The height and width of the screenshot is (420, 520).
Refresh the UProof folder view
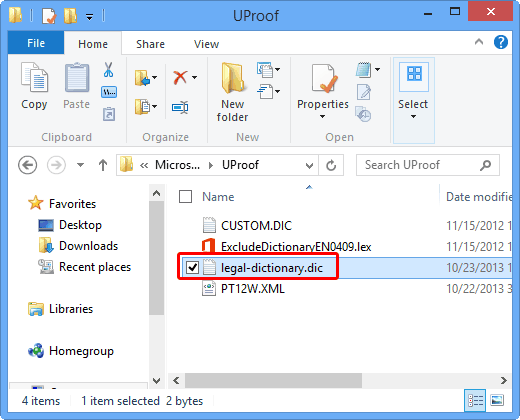click(331, 165)
